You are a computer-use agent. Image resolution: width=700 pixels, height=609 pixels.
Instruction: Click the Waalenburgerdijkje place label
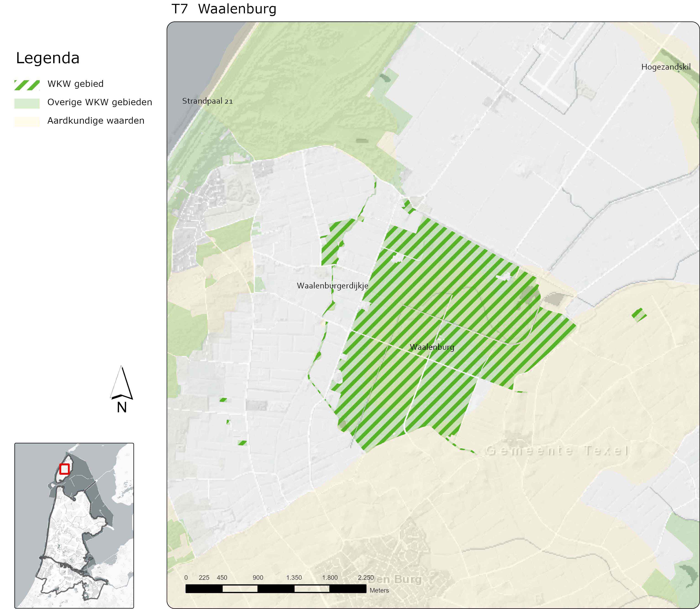click(332, 286)
